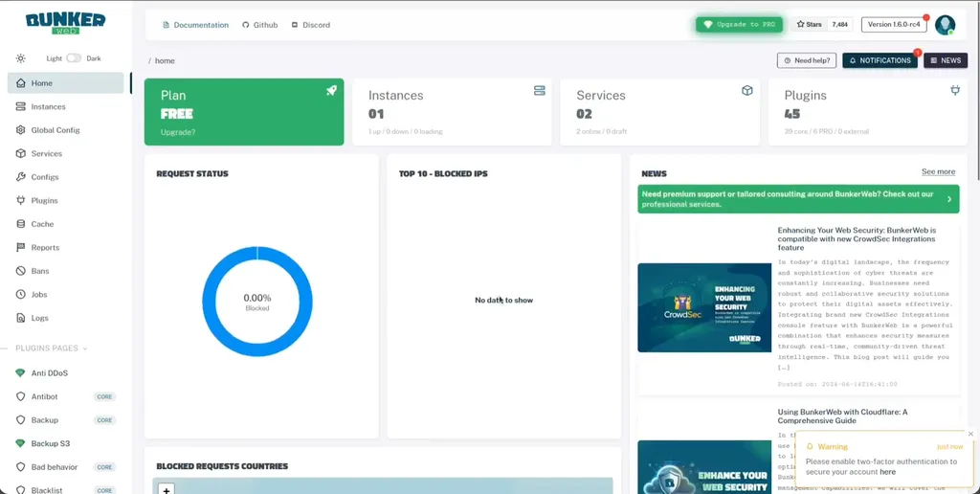Click the Instances server sidebar icon
This screenshot has height=494, width=980.
(x=21, y=107)
